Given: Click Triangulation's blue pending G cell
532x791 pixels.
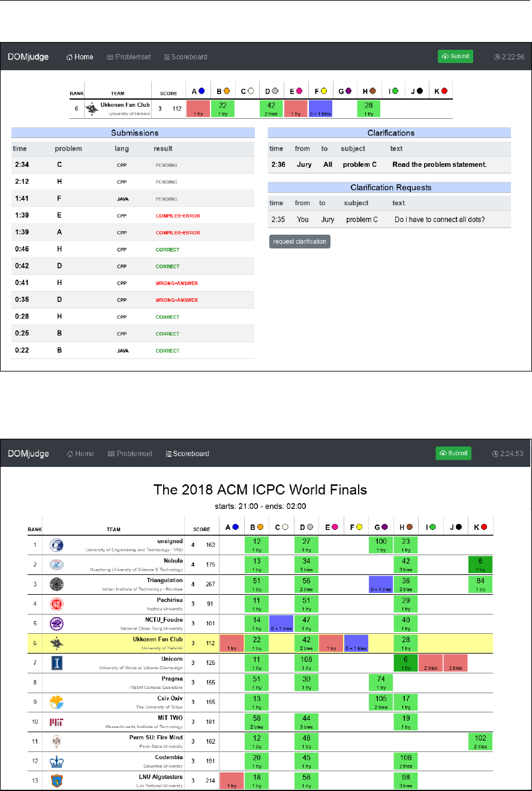Looking at the screenshot, I should 381,585.
